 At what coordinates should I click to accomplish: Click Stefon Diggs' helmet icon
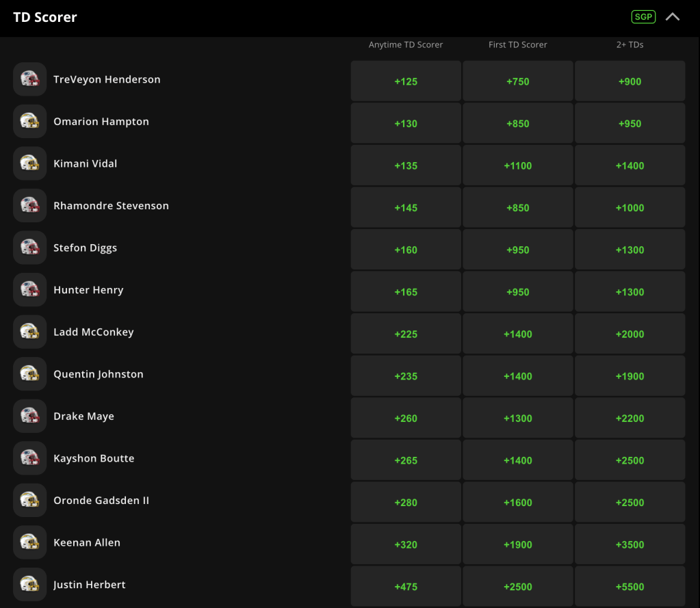pos(30,248)
